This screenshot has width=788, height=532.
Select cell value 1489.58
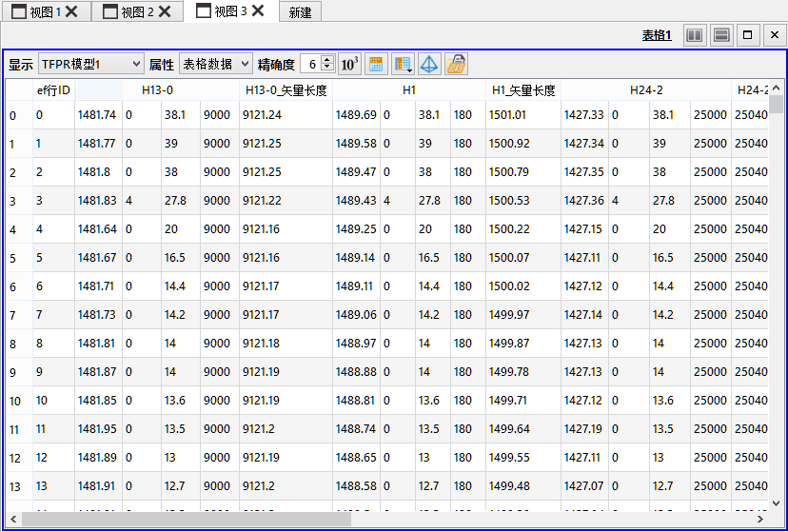(356, 144)
